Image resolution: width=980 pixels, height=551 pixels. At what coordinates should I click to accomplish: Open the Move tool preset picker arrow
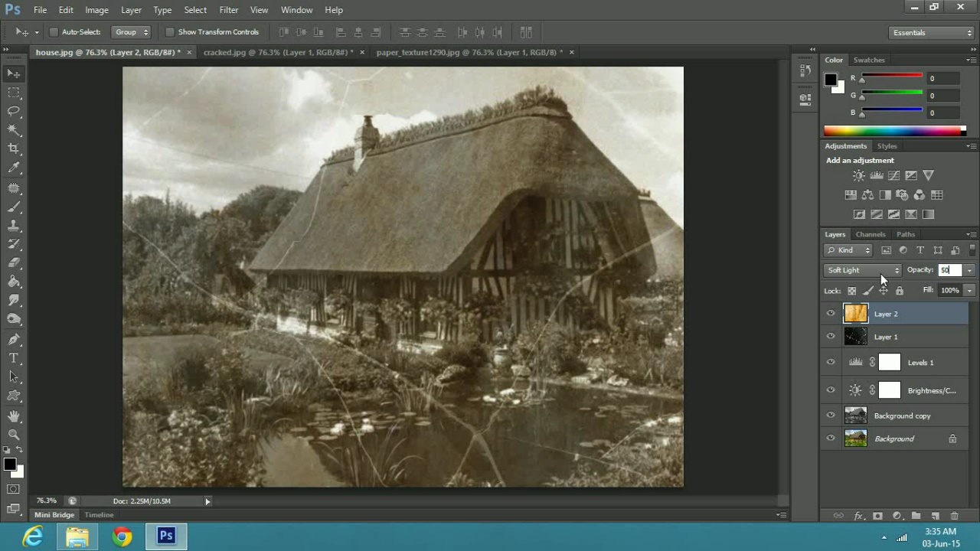pos(36,32)
